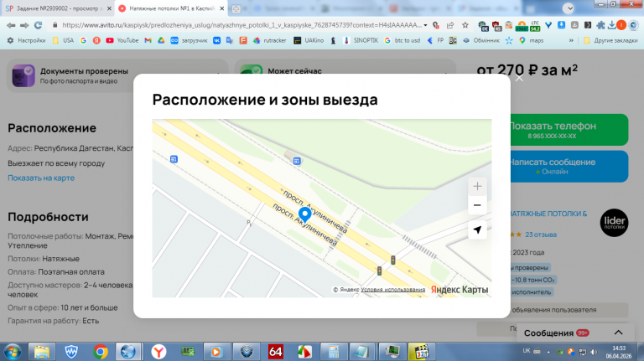Close the Задание №2939002 tab
644x361 pixels.
(109, 8)
